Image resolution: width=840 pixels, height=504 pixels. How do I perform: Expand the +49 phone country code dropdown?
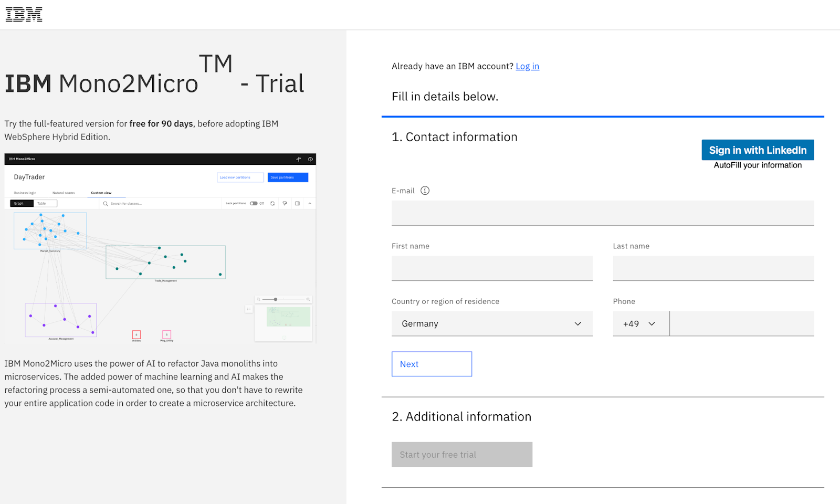(x=640, y=324)
